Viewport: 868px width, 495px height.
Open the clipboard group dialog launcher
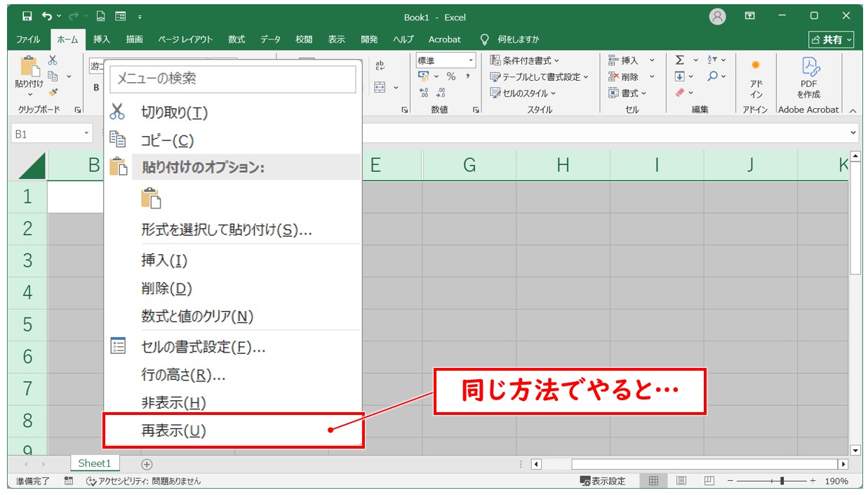pyautogui.click(x=78, y=110)
